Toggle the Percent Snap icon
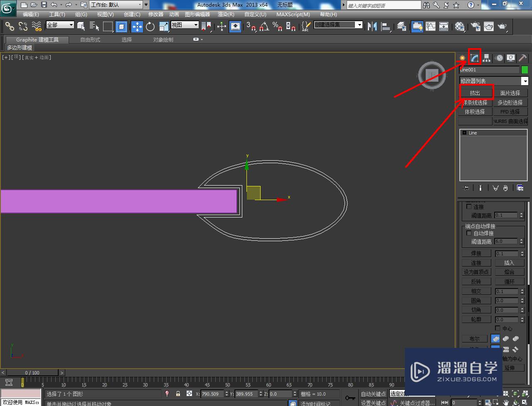Screen dimensions: 532x406 (x=278, y=27)
